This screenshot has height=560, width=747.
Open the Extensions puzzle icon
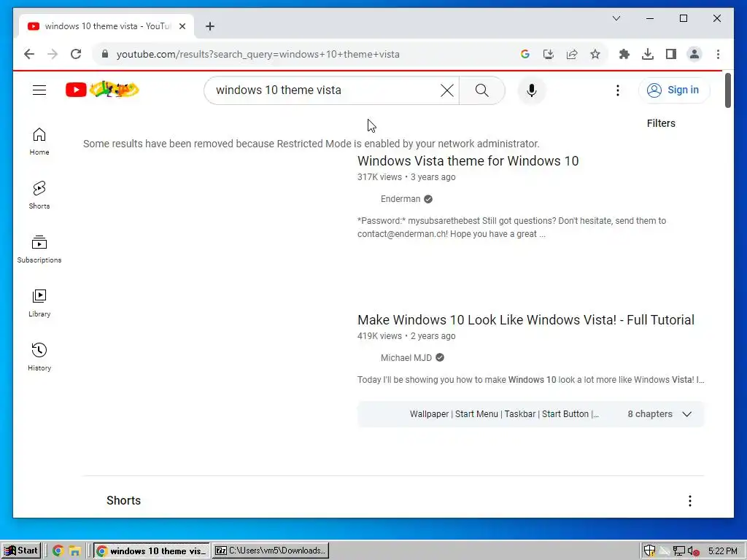pos(624,54)
